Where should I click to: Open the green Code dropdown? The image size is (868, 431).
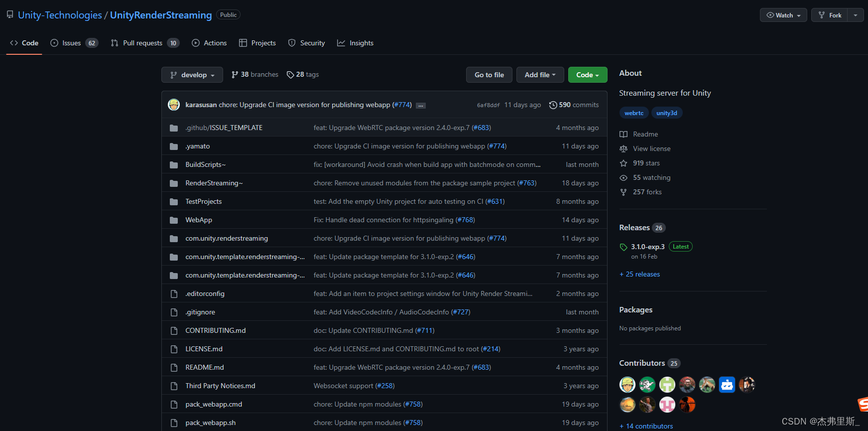pos(588,75)
